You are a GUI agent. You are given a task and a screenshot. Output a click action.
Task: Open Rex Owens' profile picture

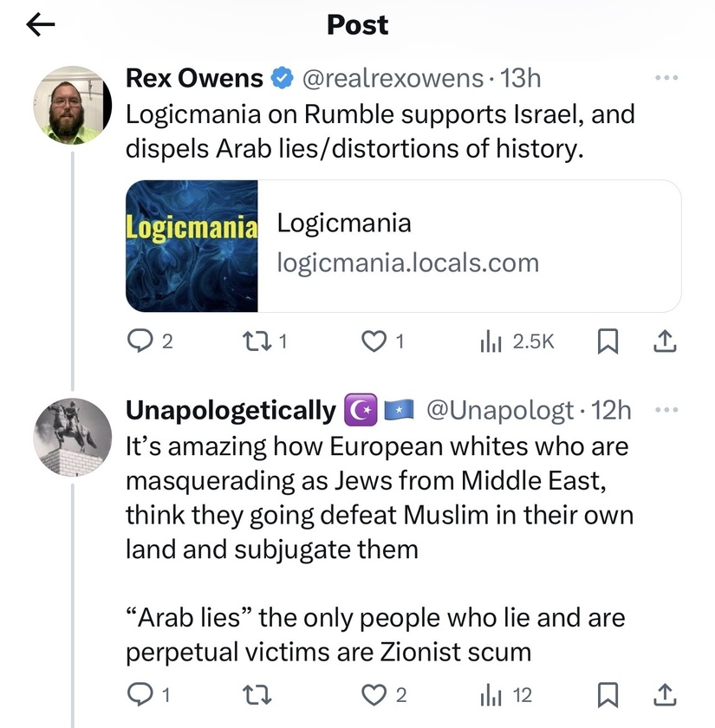[73, 105]
